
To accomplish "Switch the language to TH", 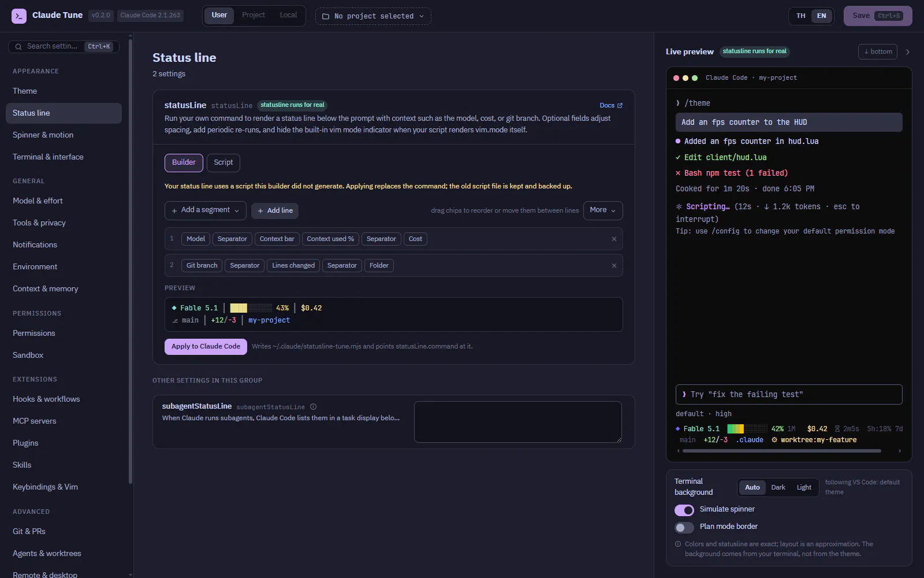I will pos(801,16).
